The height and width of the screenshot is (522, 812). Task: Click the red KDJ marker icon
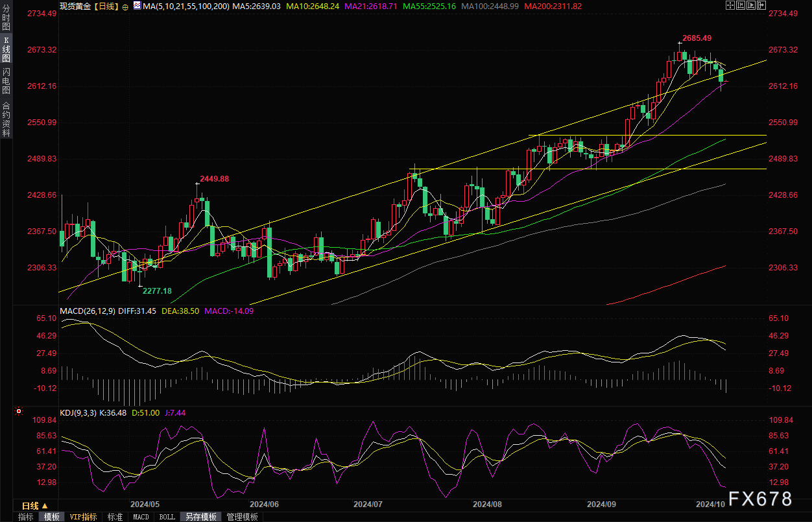(x=18, y=411)
